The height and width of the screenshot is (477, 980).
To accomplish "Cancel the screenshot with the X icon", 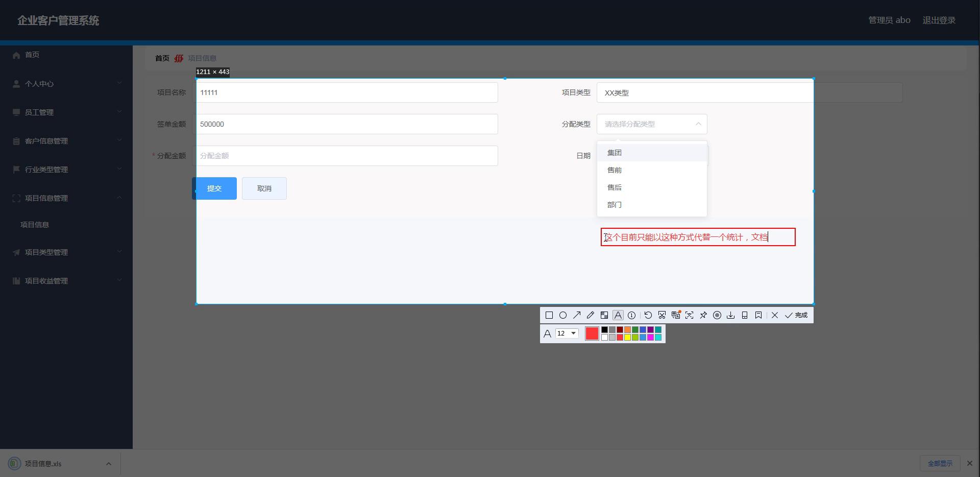I will [x=775, y=315].
